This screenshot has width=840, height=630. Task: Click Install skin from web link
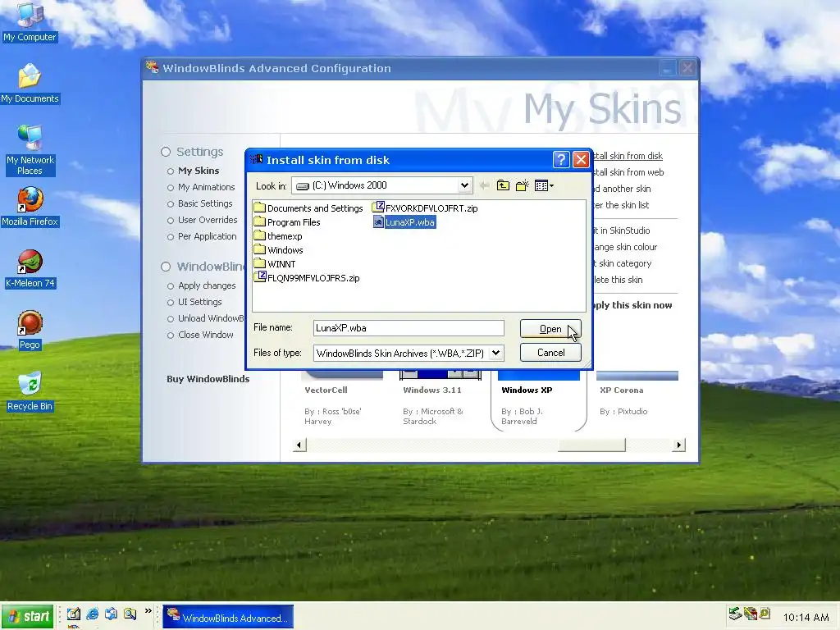[x=628, y=172]
